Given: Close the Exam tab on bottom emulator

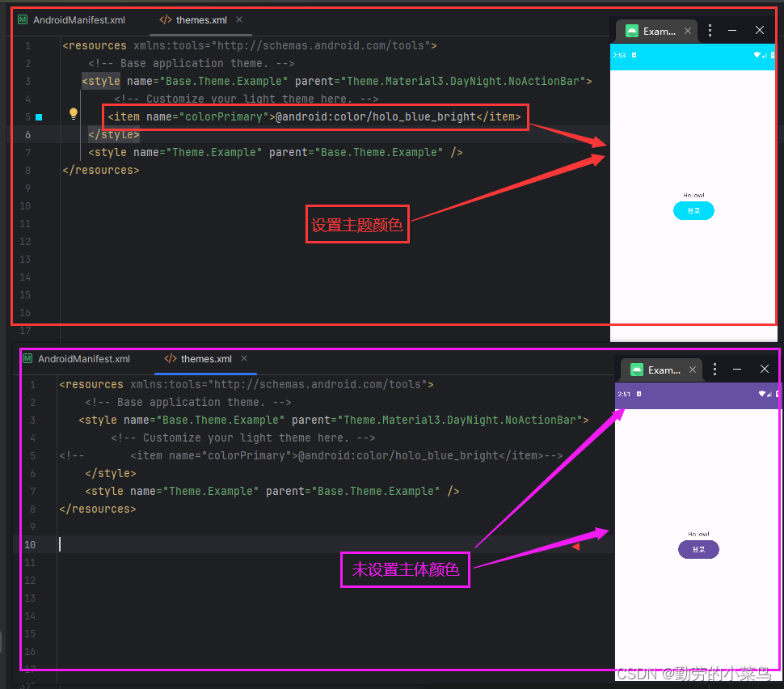Looking at the screenshot, I should (692, 369).
